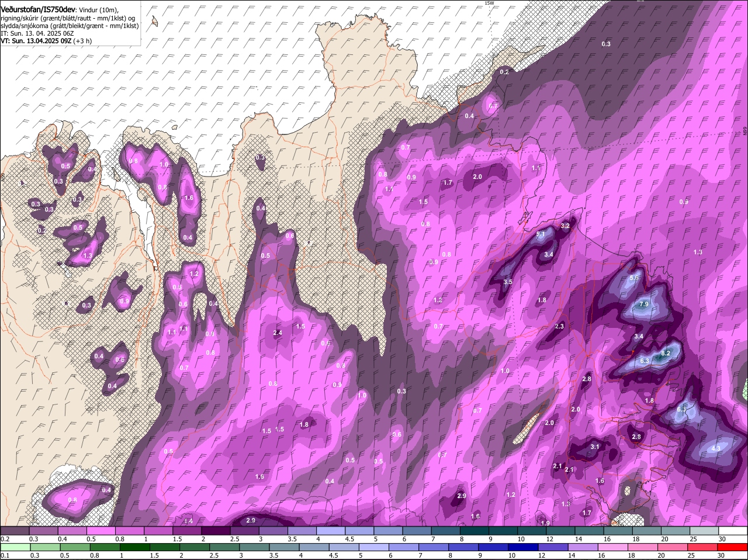Click the 8.2 precipitation value on map
The image size is (748, 560).
click(665, 354)
